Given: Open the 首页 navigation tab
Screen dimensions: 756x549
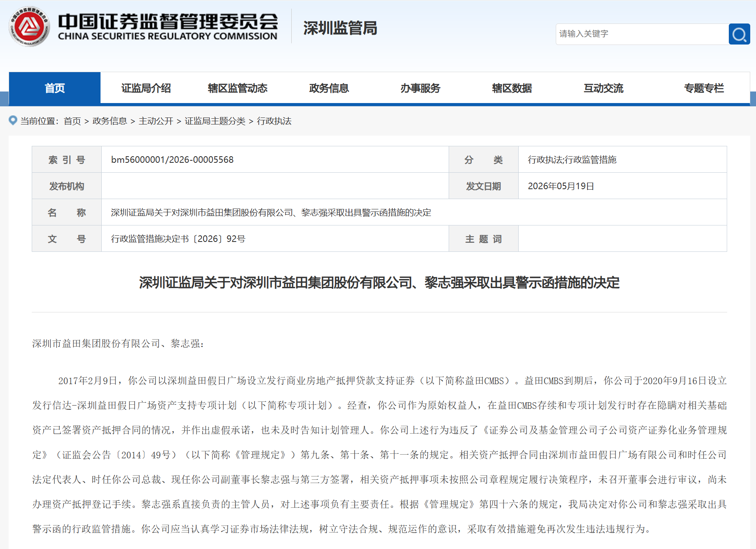Looking at the screenshot, I should (x=55, y=88).
